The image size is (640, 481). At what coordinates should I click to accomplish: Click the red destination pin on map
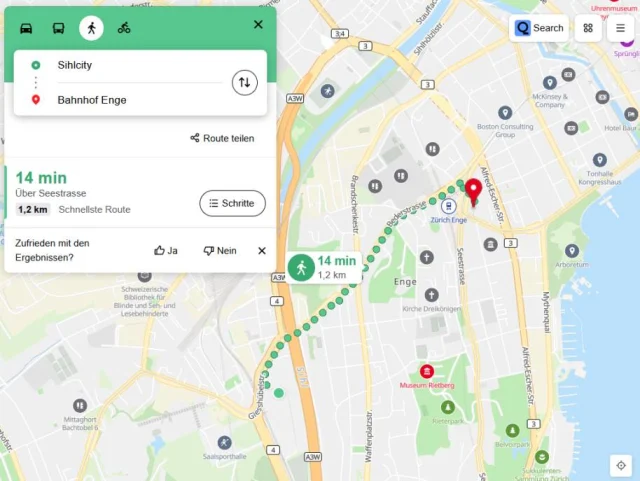473,192
